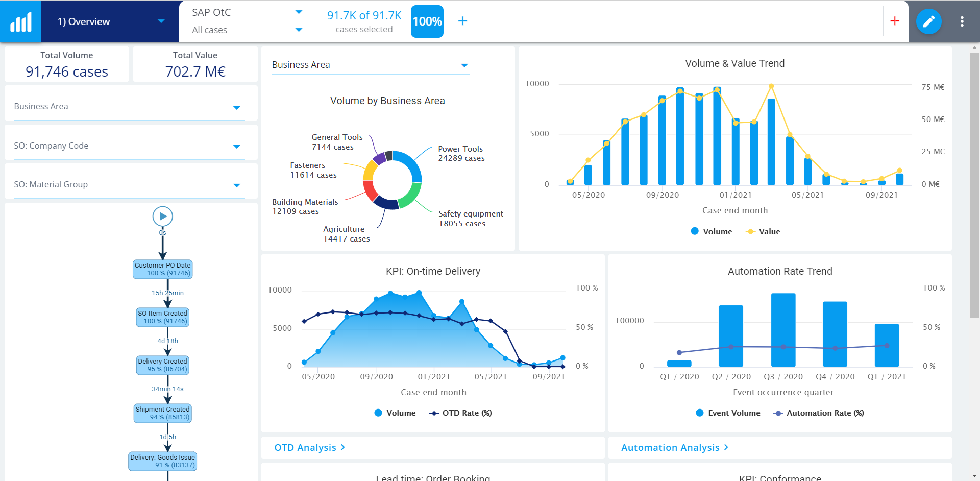Open the 1) Overview dashboard dropdown
980x481 pixels.
(110, 21)
